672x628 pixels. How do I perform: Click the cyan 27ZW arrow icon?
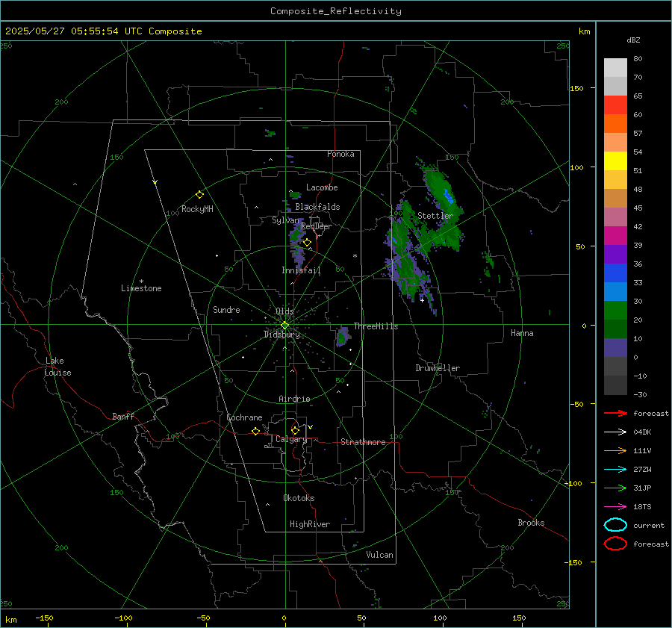pyautogui.click(x=615, y=470)
